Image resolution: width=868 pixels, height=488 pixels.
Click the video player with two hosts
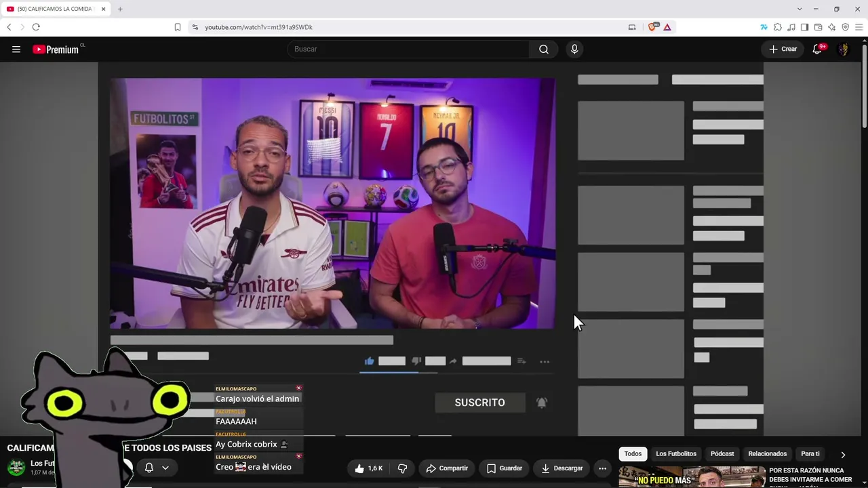click(x=332, y=203)
